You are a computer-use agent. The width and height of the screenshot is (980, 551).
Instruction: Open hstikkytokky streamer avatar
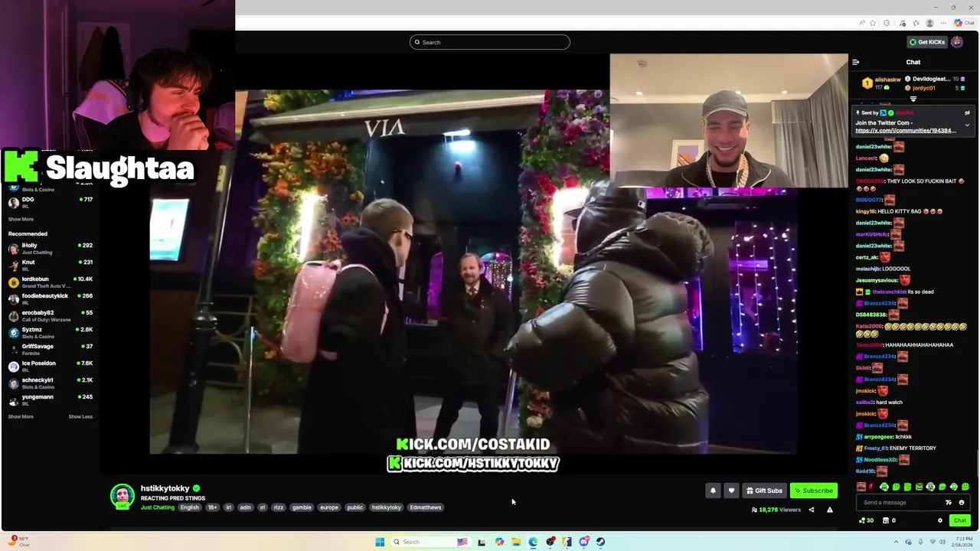point(122,496)
